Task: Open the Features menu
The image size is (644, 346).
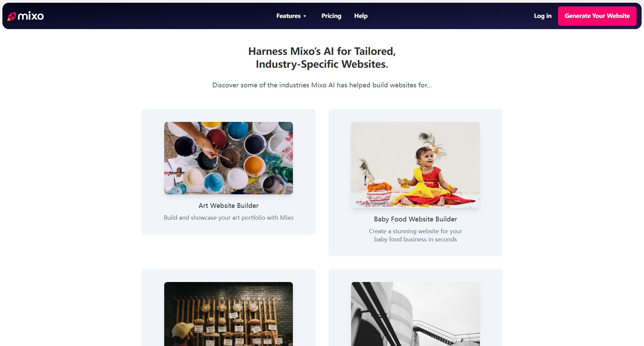Action: click(291, 16)
